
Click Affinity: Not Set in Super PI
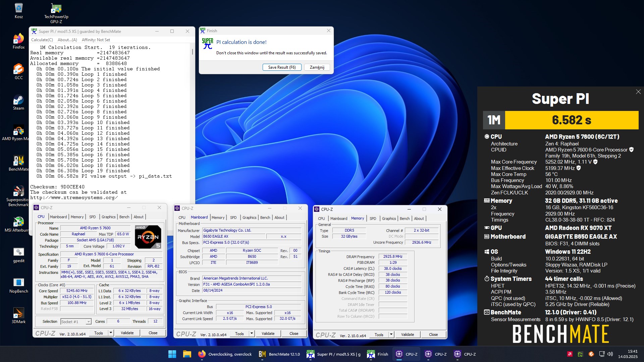point(96,40)
